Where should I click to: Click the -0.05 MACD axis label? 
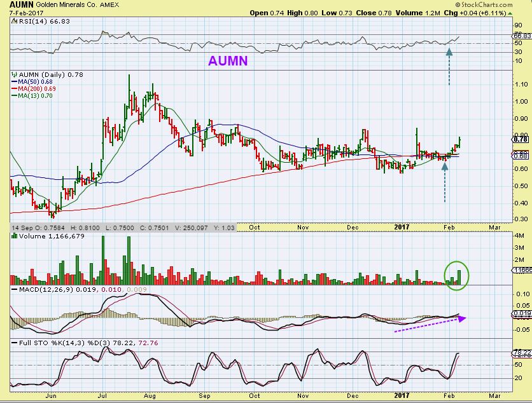click(522, 329)
